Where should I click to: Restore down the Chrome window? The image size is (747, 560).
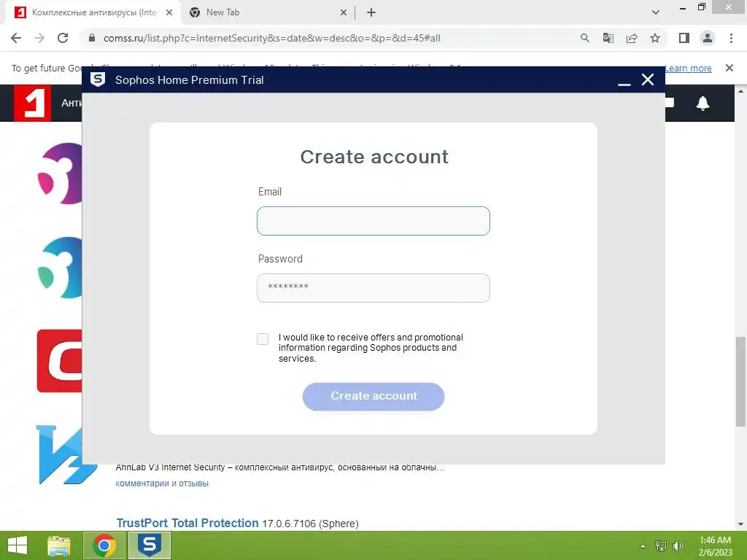point(702,7)
